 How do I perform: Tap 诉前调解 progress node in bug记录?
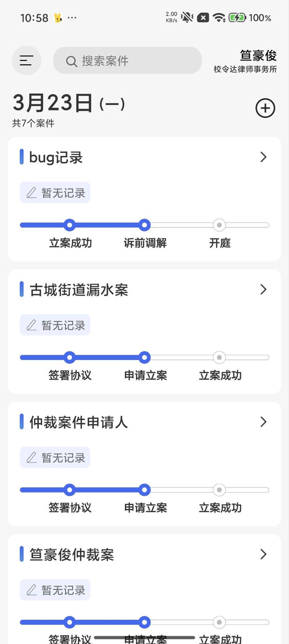click(x=144, y=225)
